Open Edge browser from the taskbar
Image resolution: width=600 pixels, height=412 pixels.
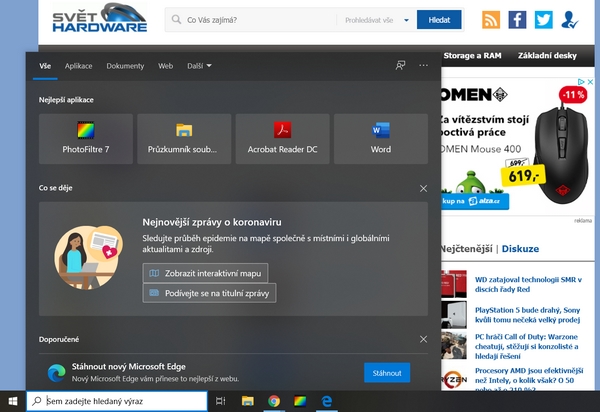pos(326,401)
